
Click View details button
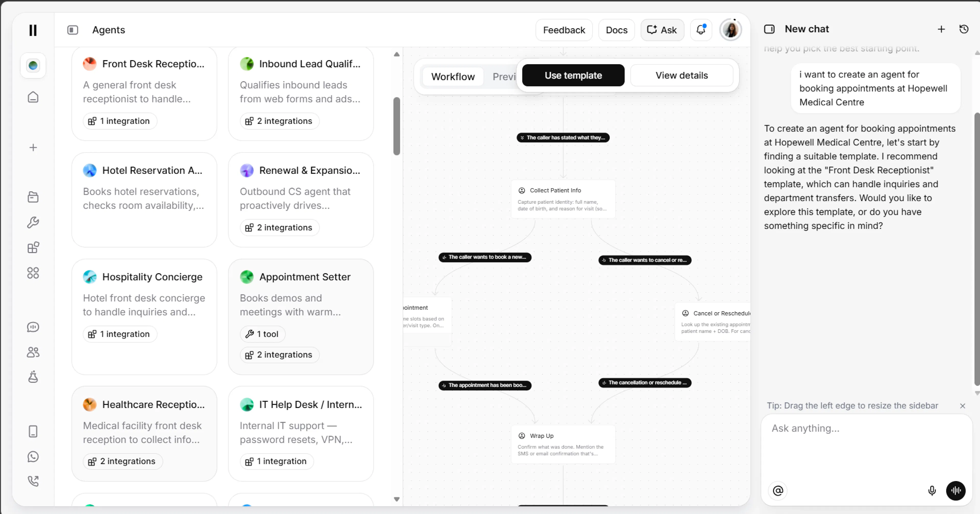coord(681,75)
